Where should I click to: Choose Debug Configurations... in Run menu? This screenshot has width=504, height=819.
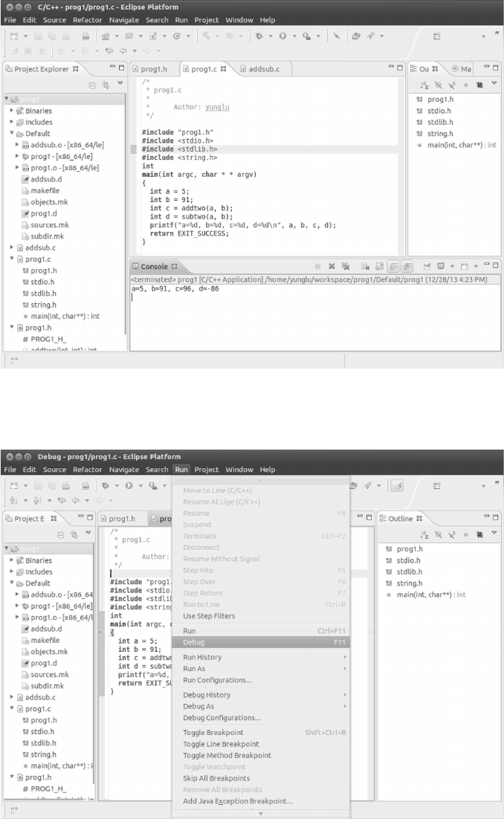point(222,718)
